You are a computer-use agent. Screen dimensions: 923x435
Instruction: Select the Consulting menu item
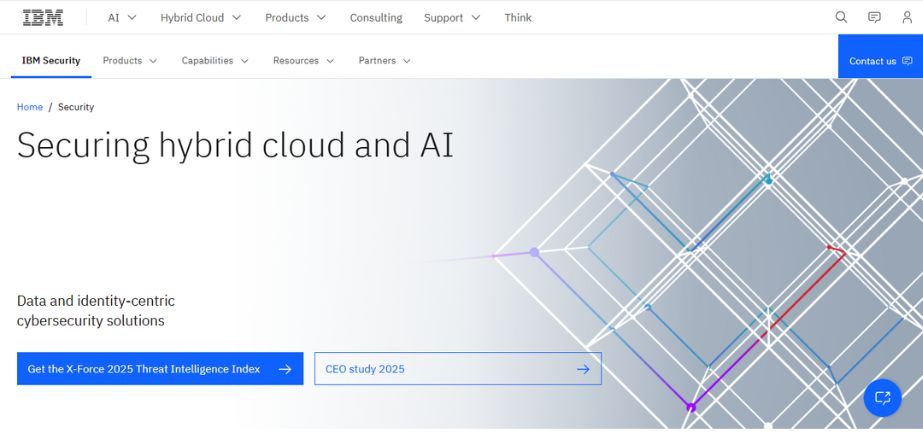click(376, 17)
